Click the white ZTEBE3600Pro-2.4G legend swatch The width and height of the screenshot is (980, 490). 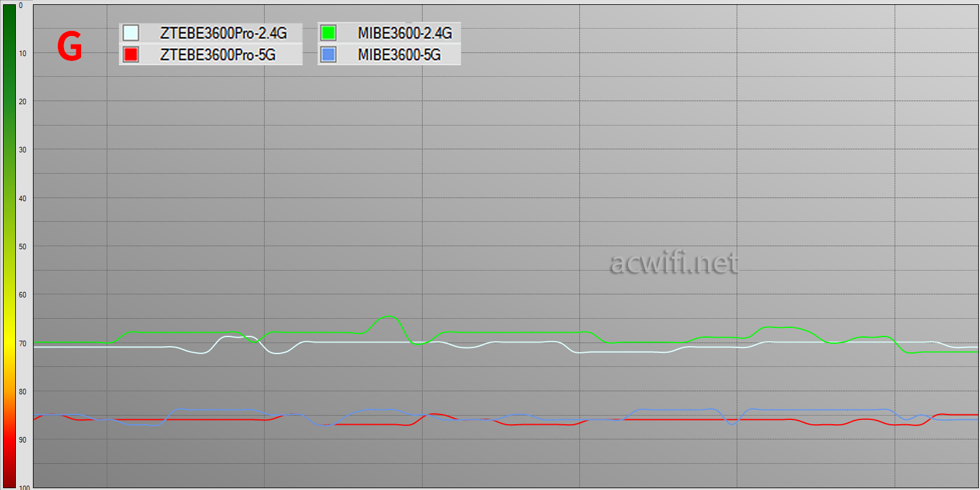point(131,33)
